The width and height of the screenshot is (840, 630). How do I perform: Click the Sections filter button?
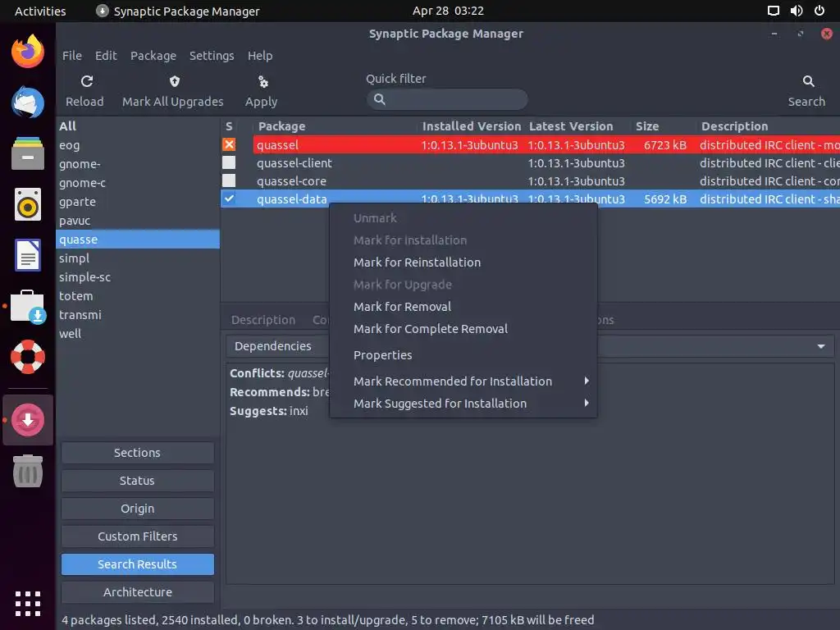click(137, 453)
